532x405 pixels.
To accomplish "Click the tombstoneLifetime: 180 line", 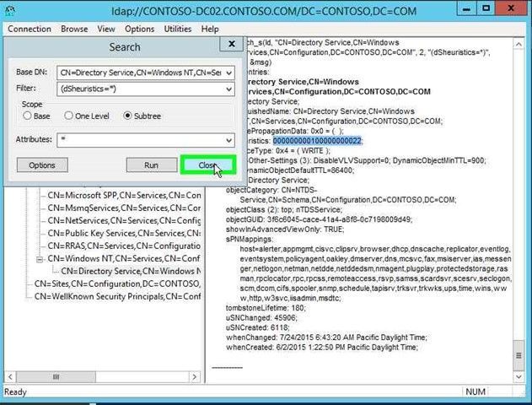I will [x=266, y=308].
